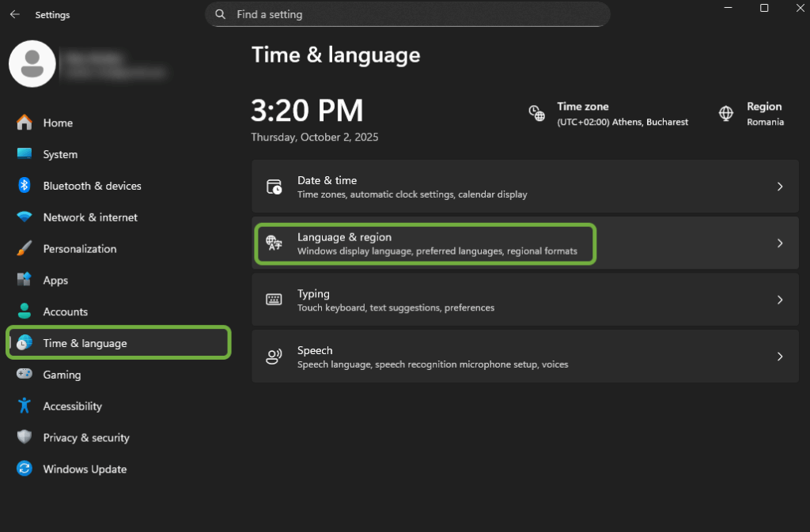Click the Personalization paintbrush icon
Screen dimensions: 810x532
[25, 249]
